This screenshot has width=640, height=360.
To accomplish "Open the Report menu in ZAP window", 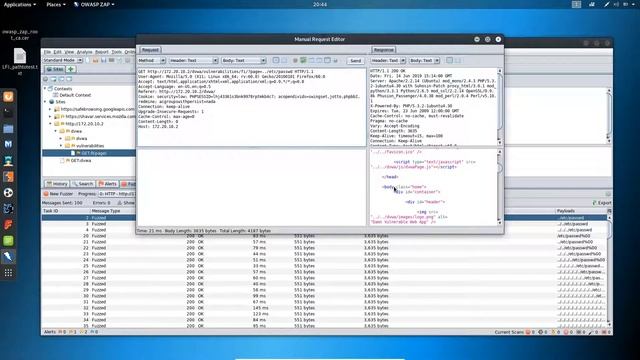I will click(102, 52).
